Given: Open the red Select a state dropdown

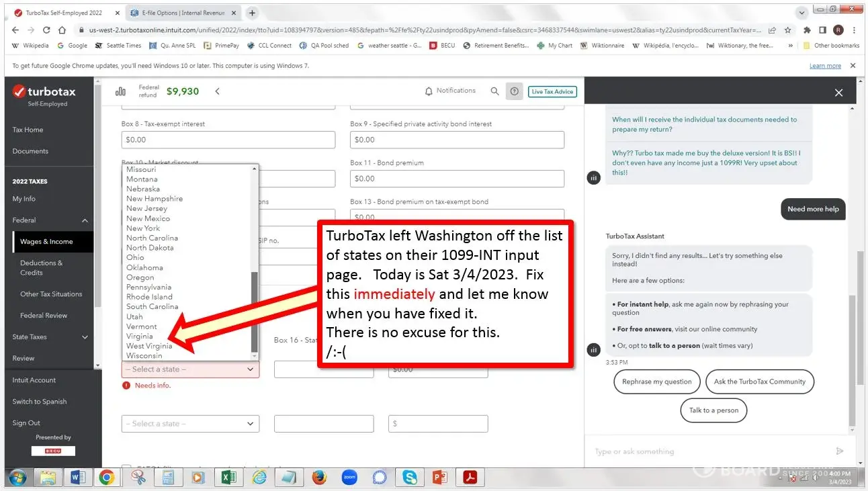Looking at the screenshot, I should click(190, 369).
